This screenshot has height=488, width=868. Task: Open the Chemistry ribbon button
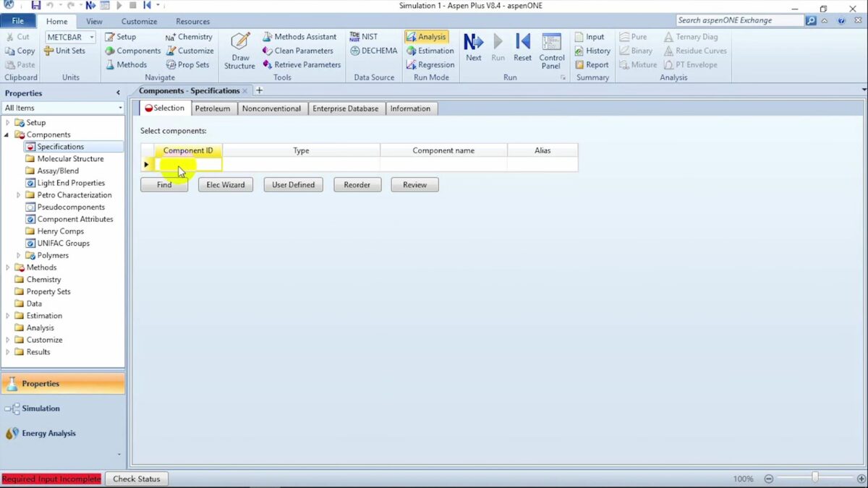pos(189,37)
